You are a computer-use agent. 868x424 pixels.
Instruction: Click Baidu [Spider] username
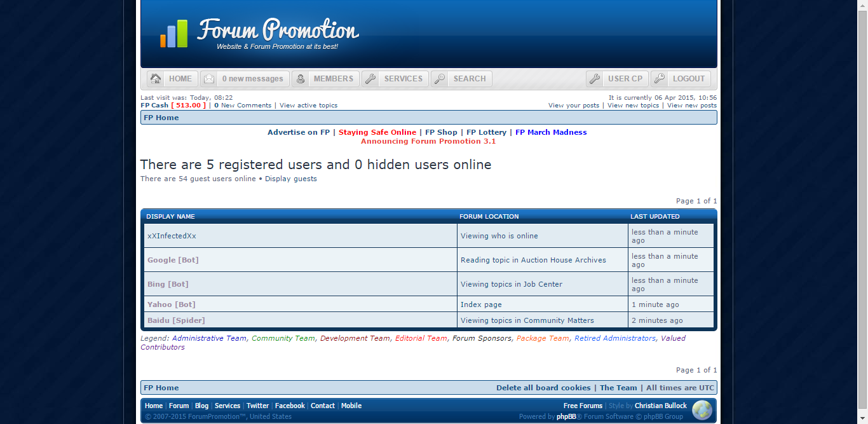pos(176,320)
